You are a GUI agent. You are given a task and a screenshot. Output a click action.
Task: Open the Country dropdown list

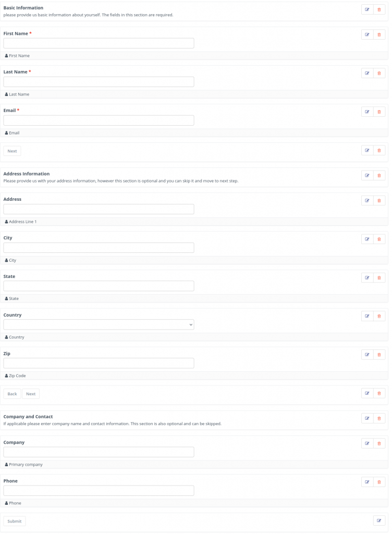(x=99, y=324)
